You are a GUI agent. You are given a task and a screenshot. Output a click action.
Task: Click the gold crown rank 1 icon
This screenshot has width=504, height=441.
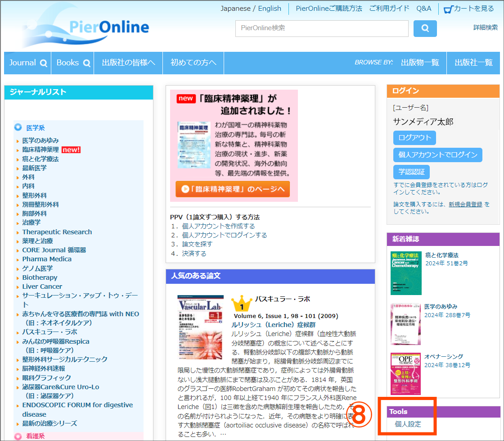(242, 304)
